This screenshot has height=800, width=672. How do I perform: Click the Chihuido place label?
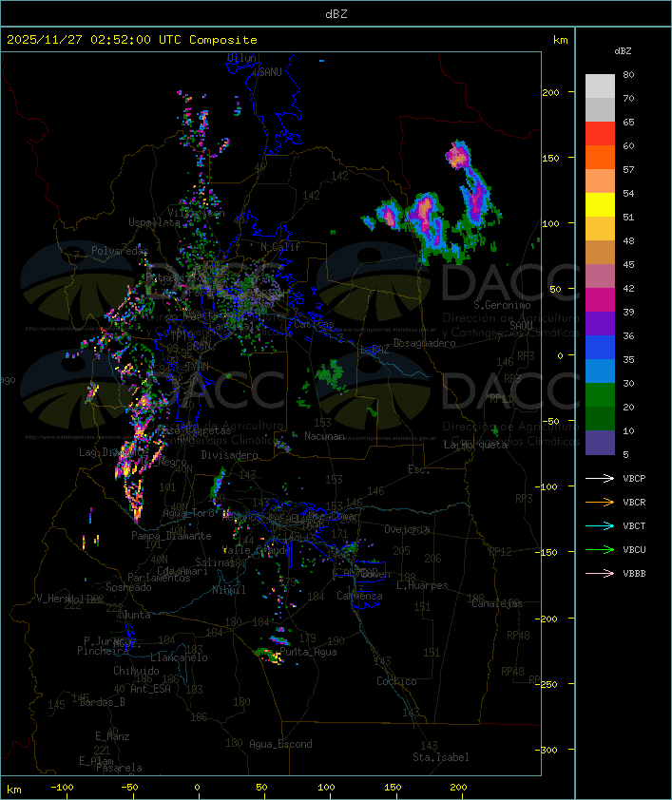136,671
